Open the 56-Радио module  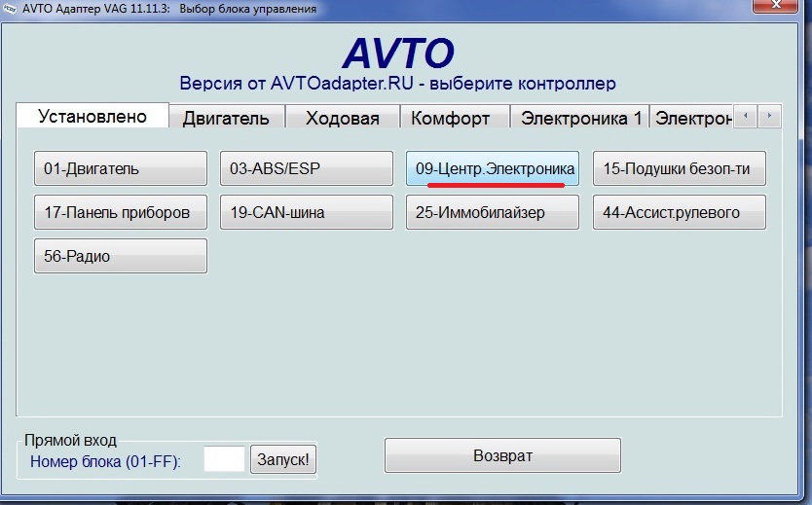[121, 257]
